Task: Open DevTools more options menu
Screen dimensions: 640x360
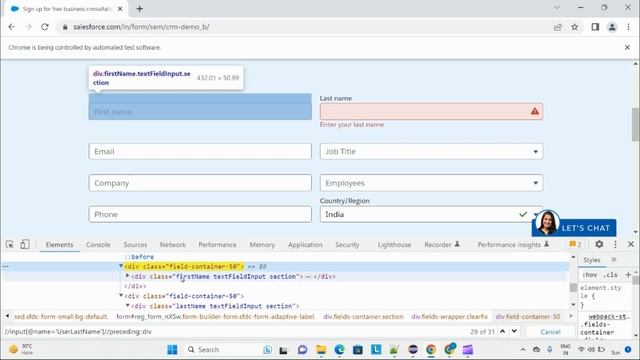Action: point(615,244)
